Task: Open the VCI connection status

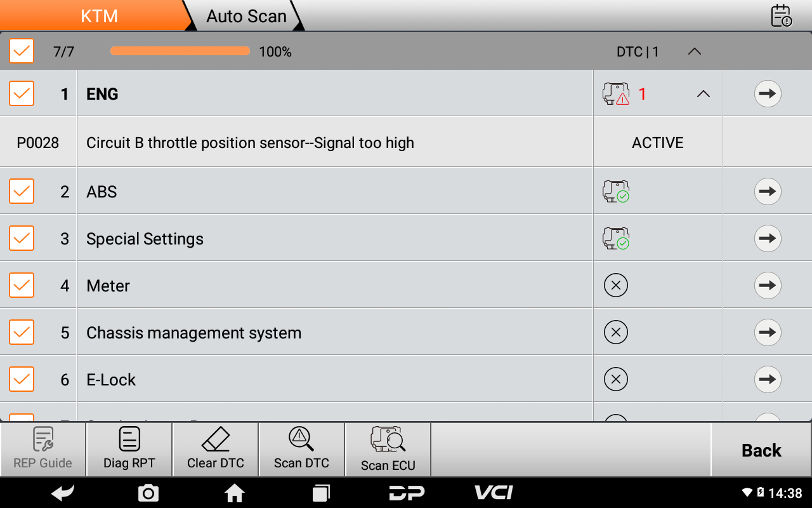Action: (x=494, y=493)
